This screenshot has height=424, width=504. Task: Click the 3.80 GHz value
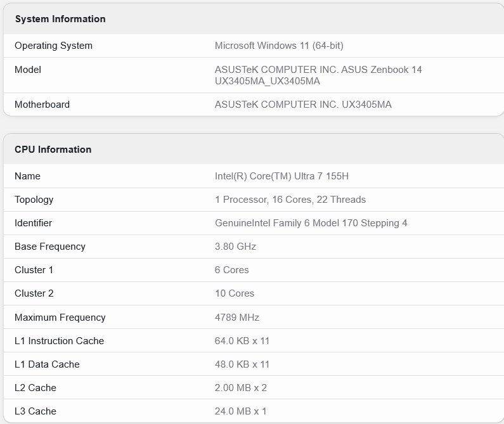point(235,247)
